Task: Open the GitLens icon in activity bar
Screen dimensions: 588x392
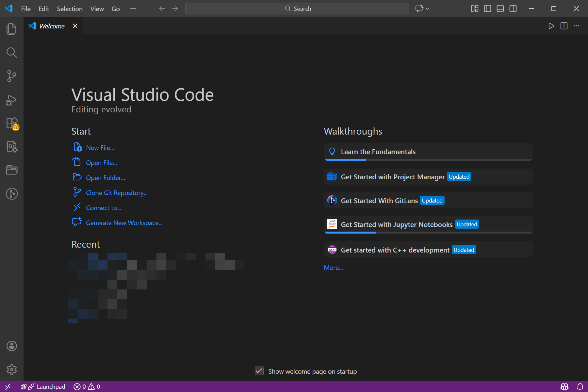Action: (x=12, y=194)
